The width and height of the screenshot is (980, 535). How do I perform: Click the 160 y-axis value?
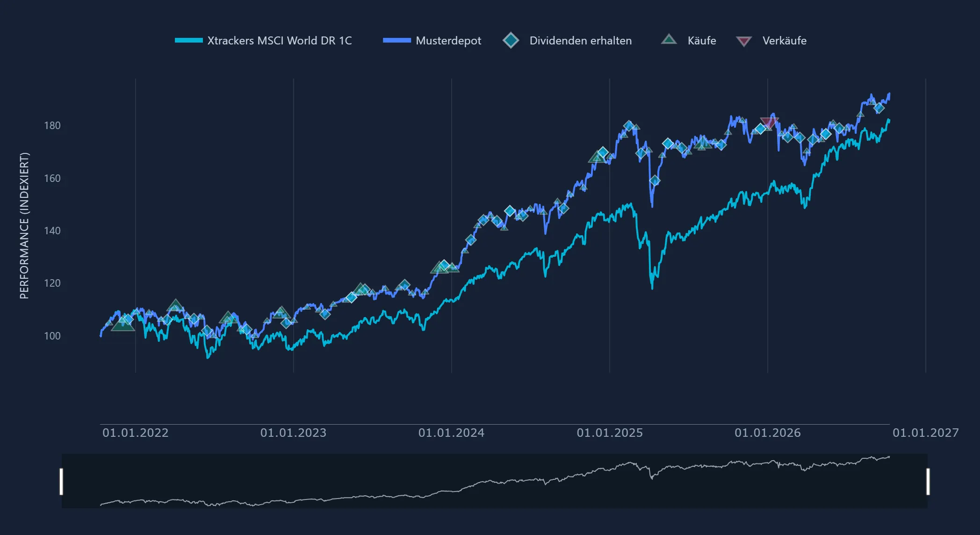52,178
